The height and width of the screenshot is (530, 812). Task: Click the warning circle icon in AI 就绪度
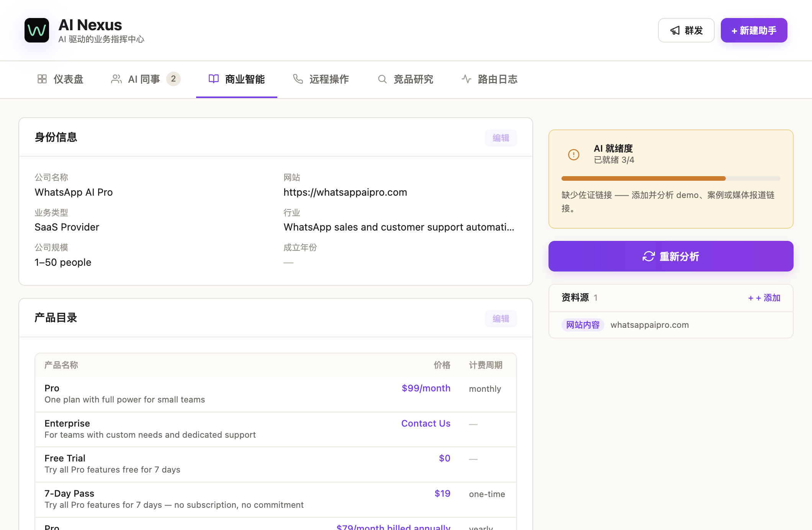point(574,154)
